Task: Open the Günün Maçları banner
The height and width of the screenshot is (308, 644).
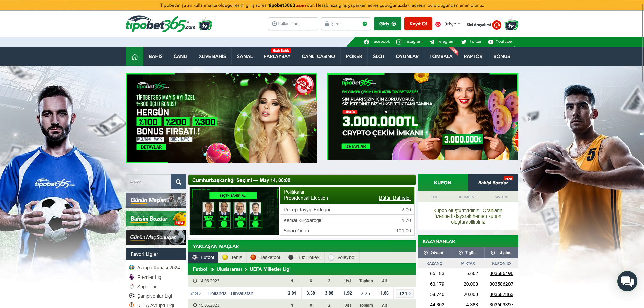Action: pos(156,200)
